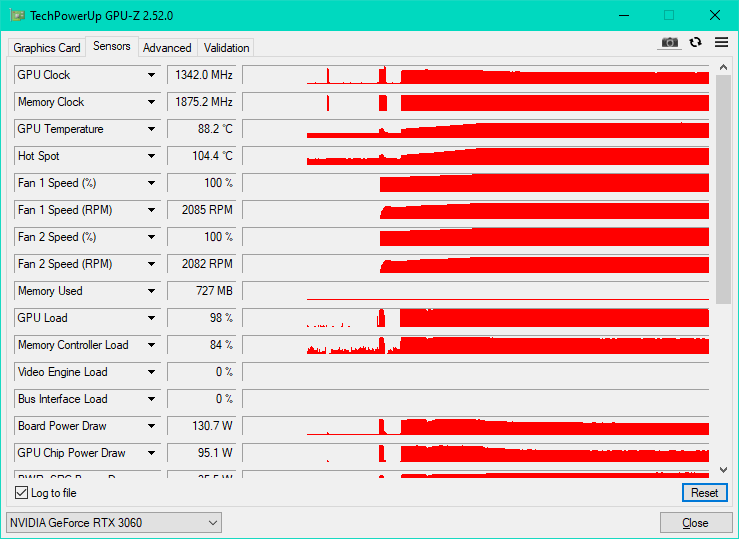Open the Board Power Draw dropdown
The height and width of the screenshot is (539, 739).
coord(151,426)
